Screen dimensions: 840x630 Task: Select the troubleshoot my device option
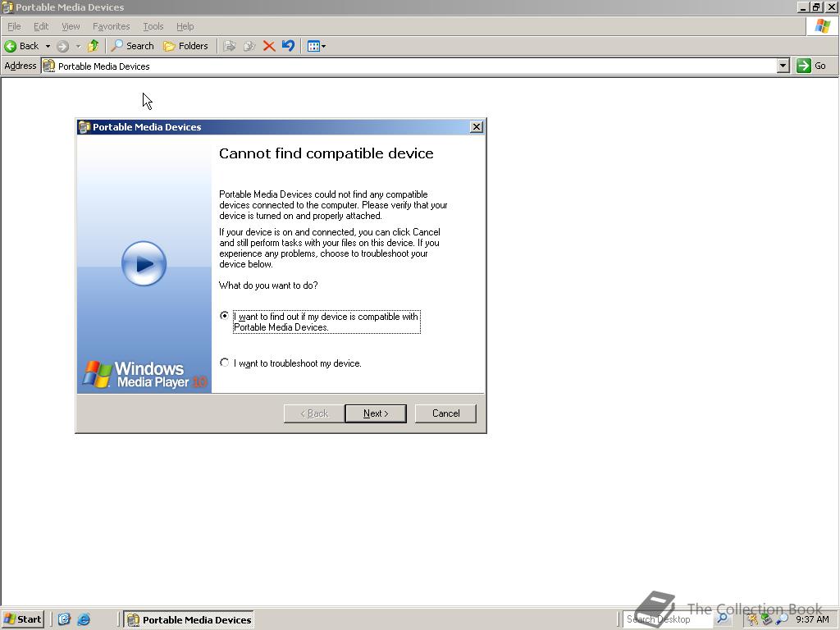click(x=225, y=363)
